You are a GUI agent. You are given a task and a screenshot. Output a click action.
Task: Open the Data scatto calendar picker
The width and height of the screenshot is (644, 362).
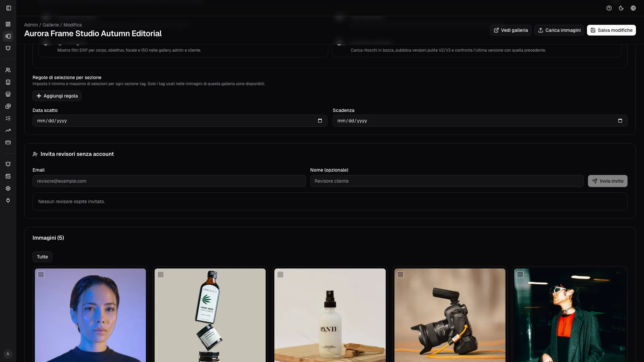pyautogui.click(x=320, y=121)
